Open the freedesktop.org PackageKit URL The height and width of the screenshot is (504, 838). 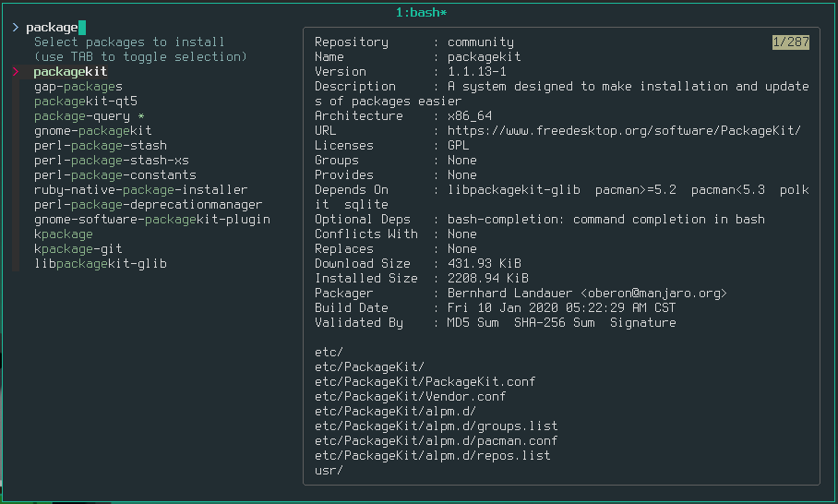[624, 131]
